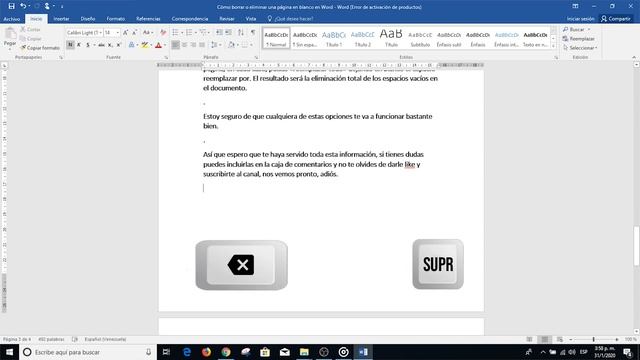Toggle strikethrough (abc) formatting
640x360 pixels.
pyautogui.click(x=101, y=45)
